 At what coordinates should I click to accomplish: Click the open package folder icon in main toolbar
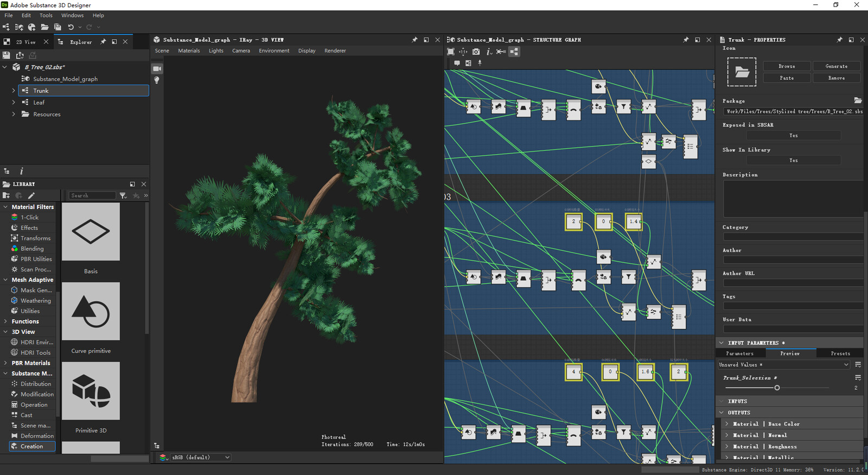point(45,27)
